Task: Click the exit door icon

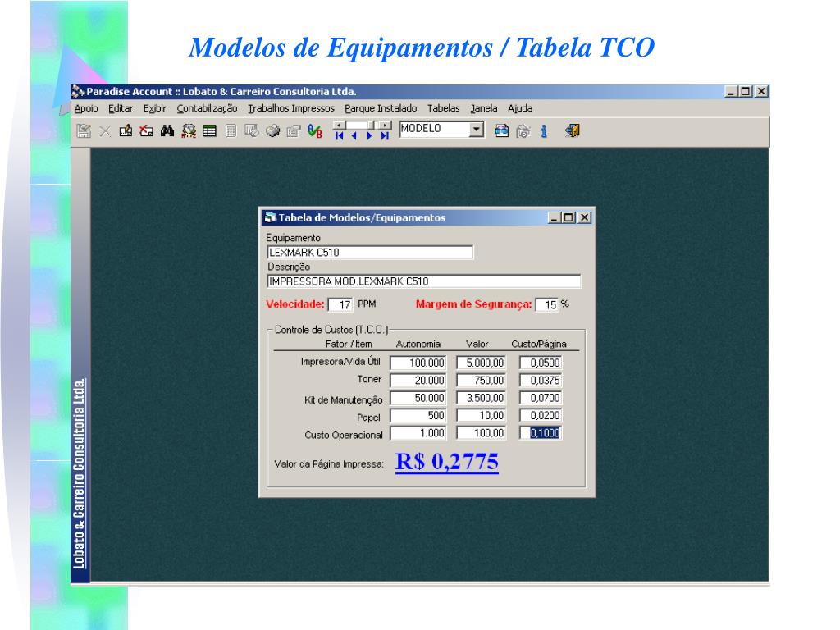Action: [x=572, y=130]
